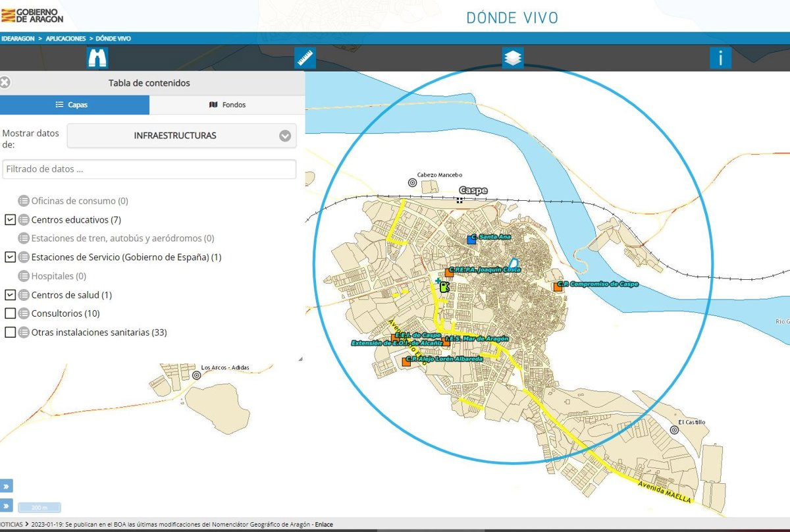Enable the Consultorios layer checkbox
This screenshot has height=532, width=790.
tap(10, 313)
